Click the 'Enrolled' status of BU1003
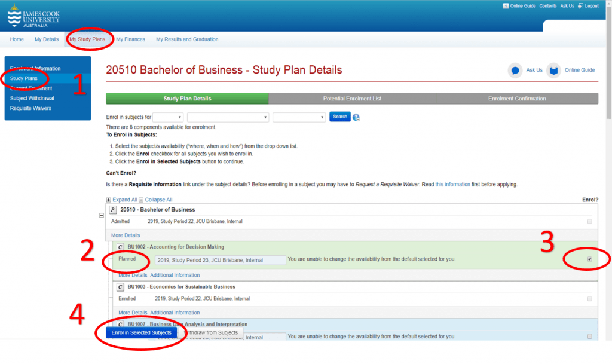612x364 pixels. pyautogui.click(x=127, y=299)
